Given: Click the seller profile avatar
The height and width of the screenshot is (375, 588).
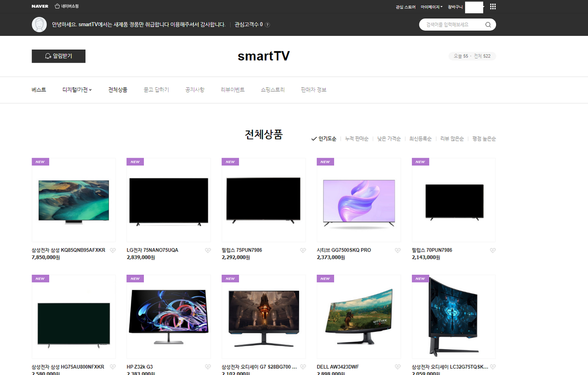Looking at the screenshot, I should tap(40, 24).
